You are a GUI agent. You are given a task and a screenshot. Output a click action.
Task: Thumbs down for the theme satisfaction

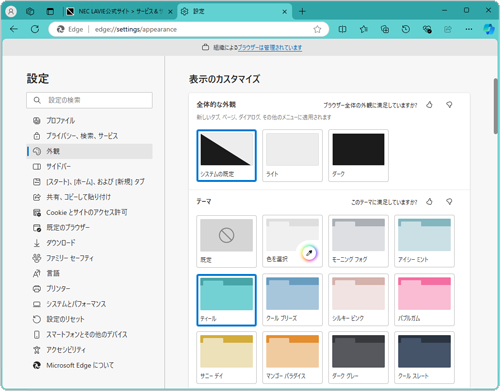tap(449, 202)
